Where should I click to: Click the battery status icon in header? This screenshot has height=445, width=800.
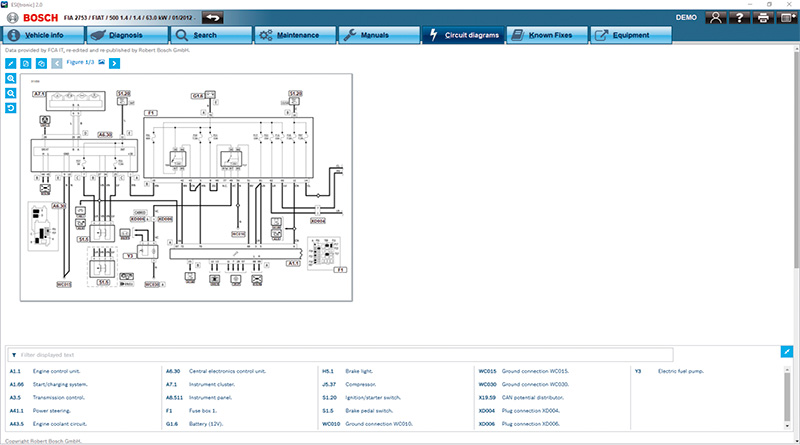[786, 18]
